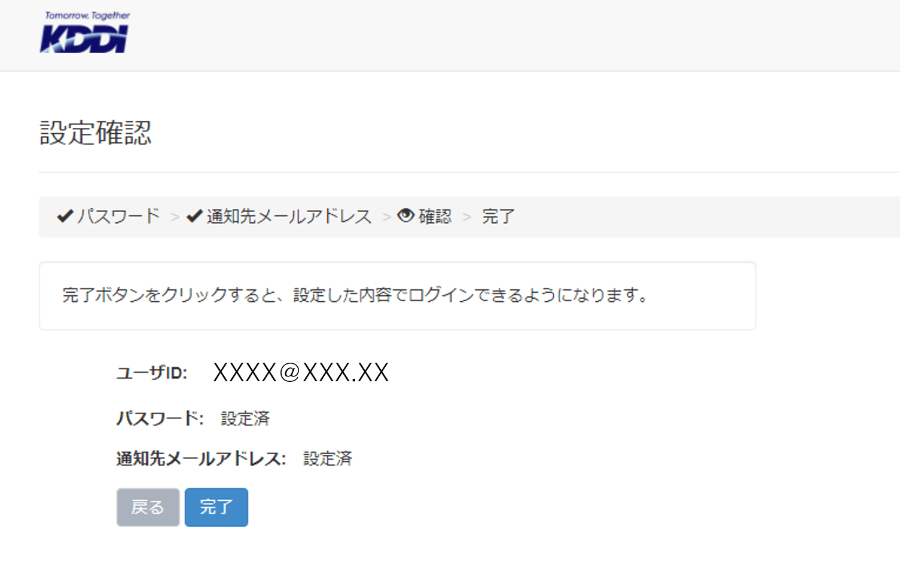
Task: Select the 確認 breadcrumb step
Action: coord(435,216)
